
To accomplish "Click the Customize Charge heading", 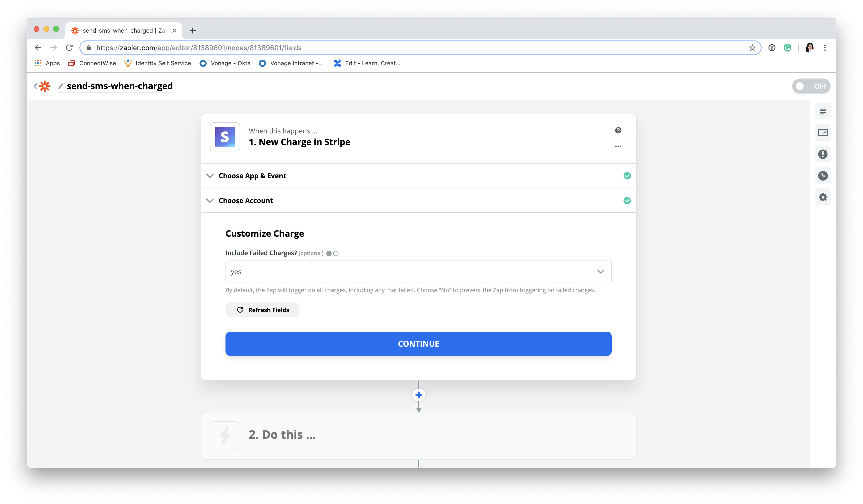I will pyautogui.click(x=265, y=233).
